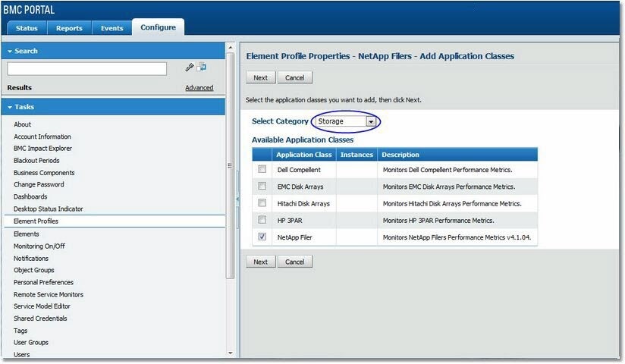Open Personal Preferences task
Image resolution: width=625 pixels, height=364 pixels.
pos(43,282)
